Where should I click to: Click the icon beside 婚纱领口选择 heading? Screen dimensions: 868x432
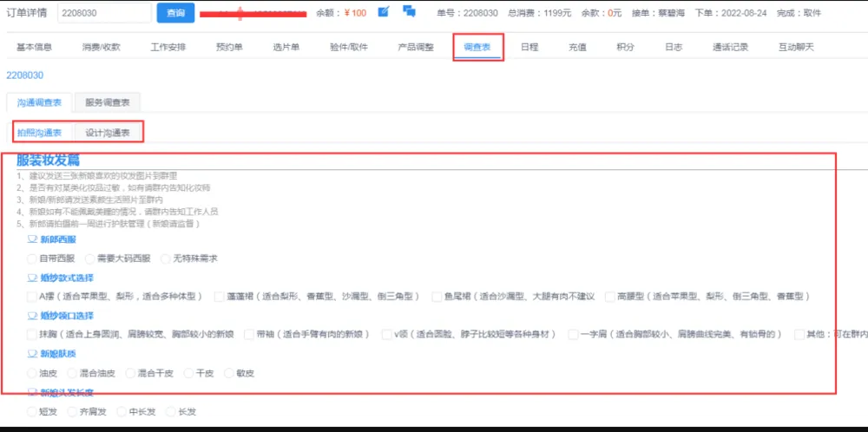(32, 315)
